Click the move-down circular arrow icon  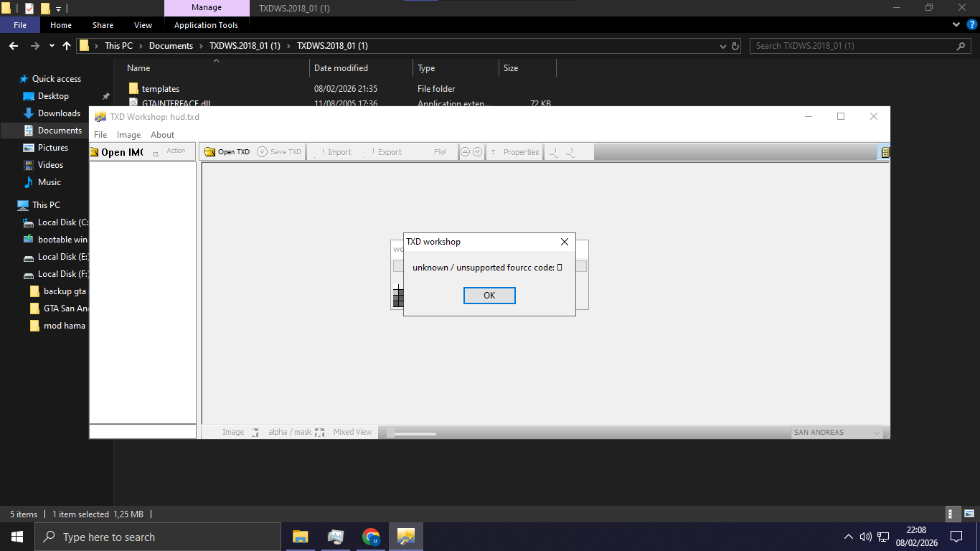pyautogui.click(x=477, y=152)
